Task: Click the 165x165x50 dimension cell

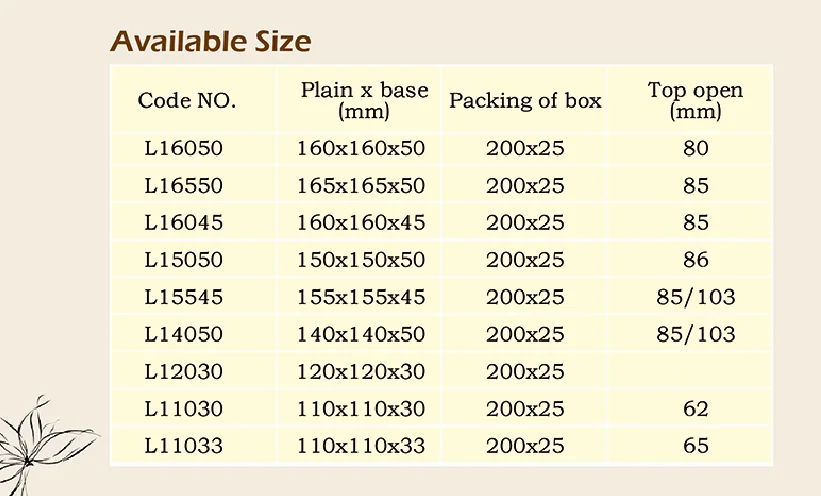Action: (361, 186)
